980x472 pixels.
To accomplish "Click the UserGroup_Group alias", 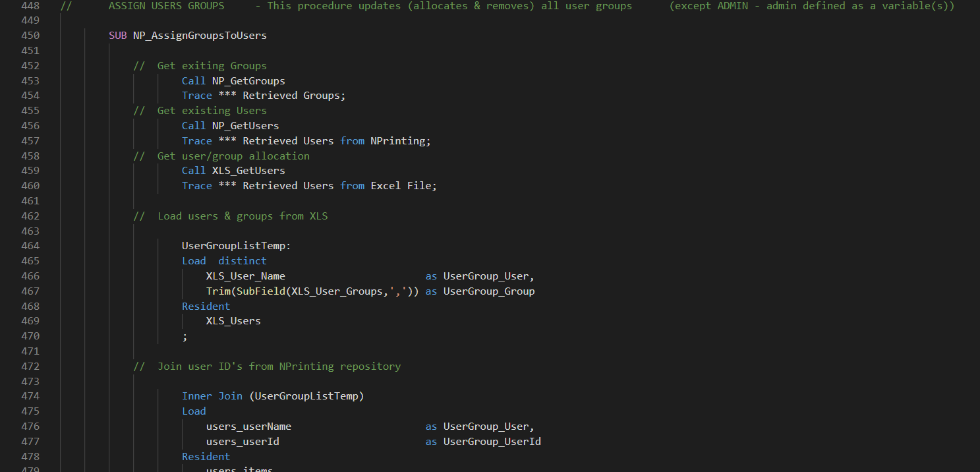I will pos(489,291).
